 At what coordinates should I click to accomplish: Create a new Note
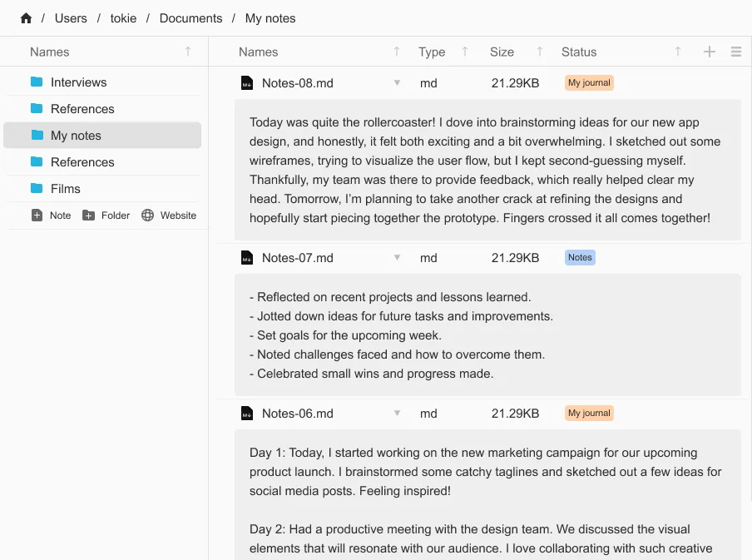[52, 216]
